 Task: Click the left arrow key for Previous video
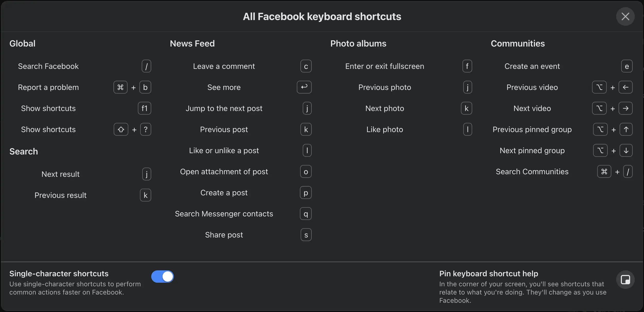pyautogui.click(x=625, y=87)
